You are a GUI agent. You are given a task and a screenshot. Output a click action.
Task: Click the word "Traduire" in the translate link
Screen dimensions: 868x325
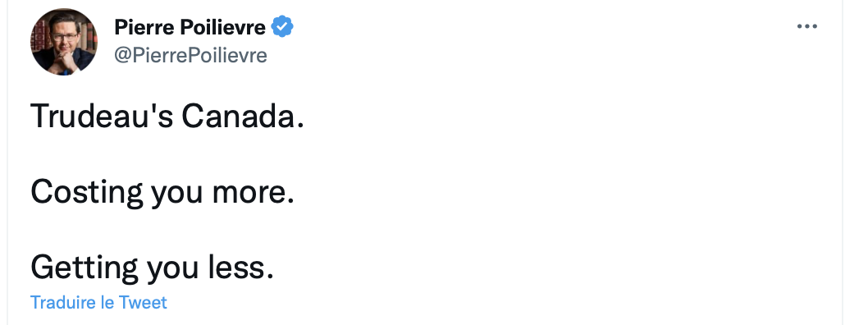64,302
